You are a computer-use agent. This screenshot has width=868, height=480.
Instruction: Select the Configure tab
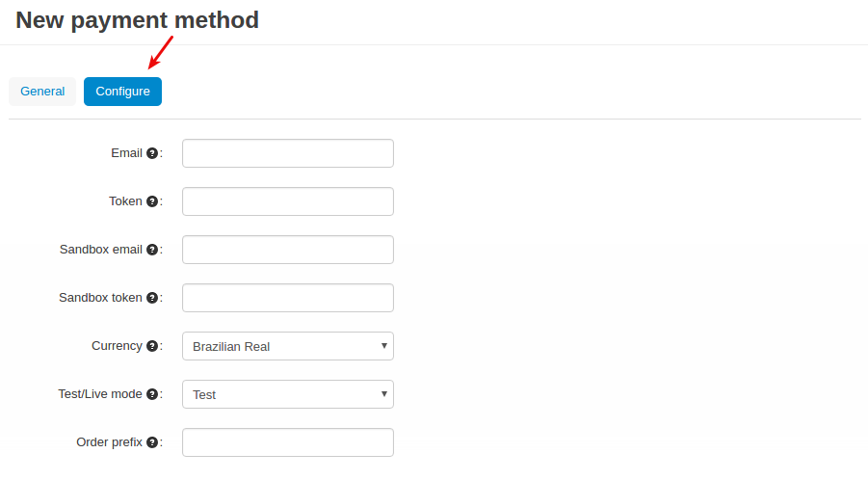[x=123, y=92]
